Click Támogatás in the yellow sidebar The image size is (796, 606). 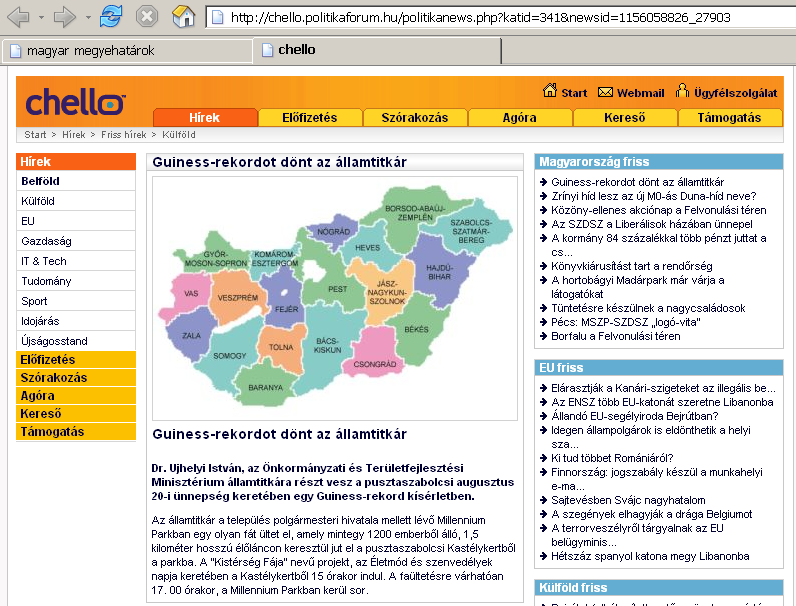76,431
